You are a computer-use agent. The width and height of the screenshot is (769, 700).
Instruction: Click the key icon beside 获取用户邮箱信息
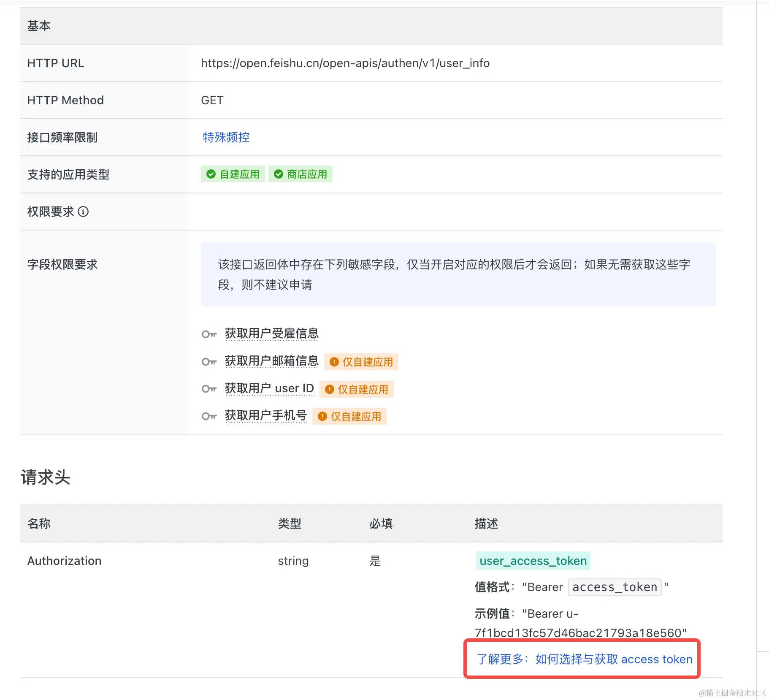[209, 362]
